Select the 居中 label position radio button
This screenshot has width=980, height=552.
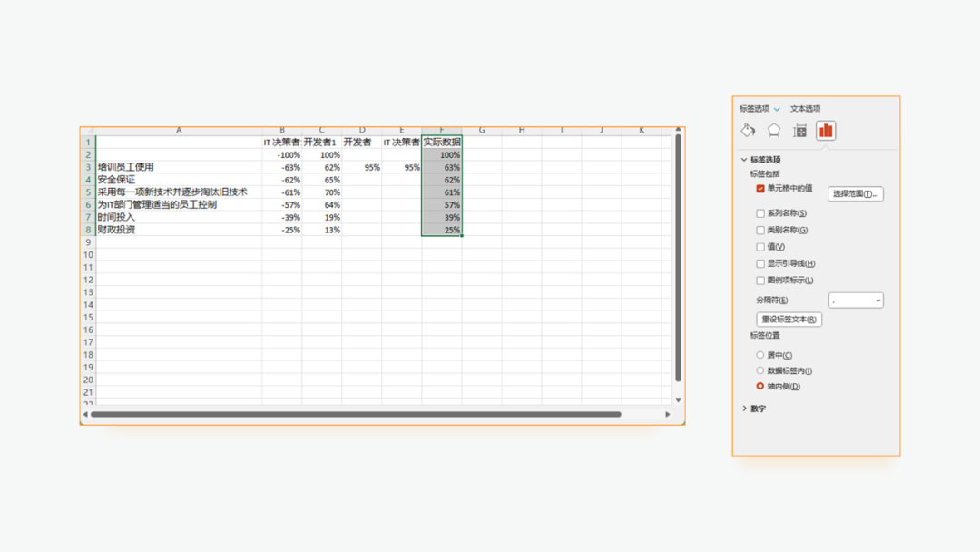pos(760,355)
